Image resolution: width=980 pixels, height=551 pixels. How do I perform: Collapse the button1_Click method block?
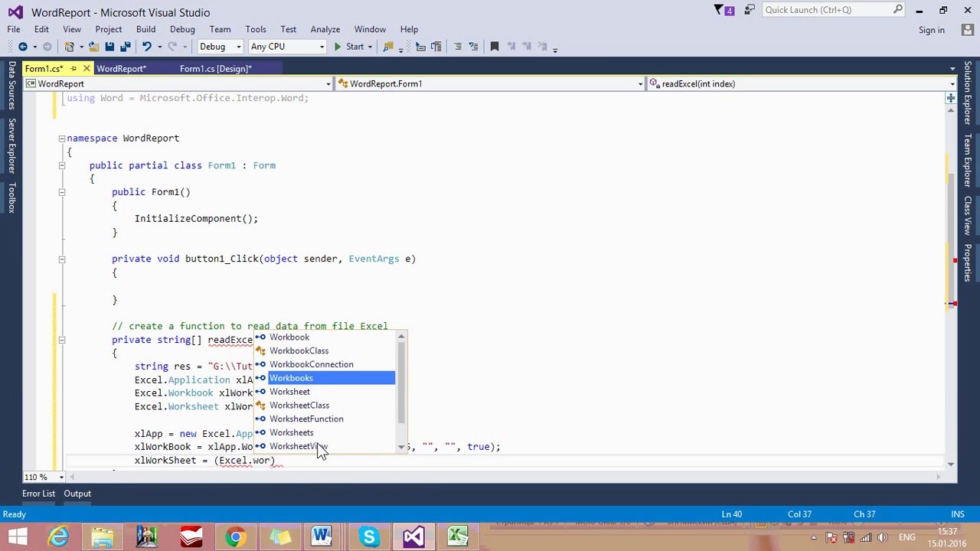coord(62,259)
